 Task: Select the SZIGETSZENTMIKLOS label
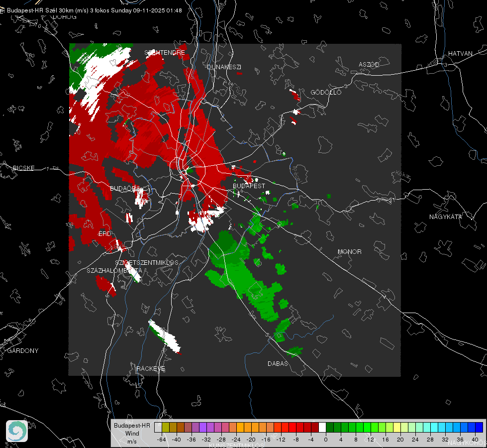point(147,263)
